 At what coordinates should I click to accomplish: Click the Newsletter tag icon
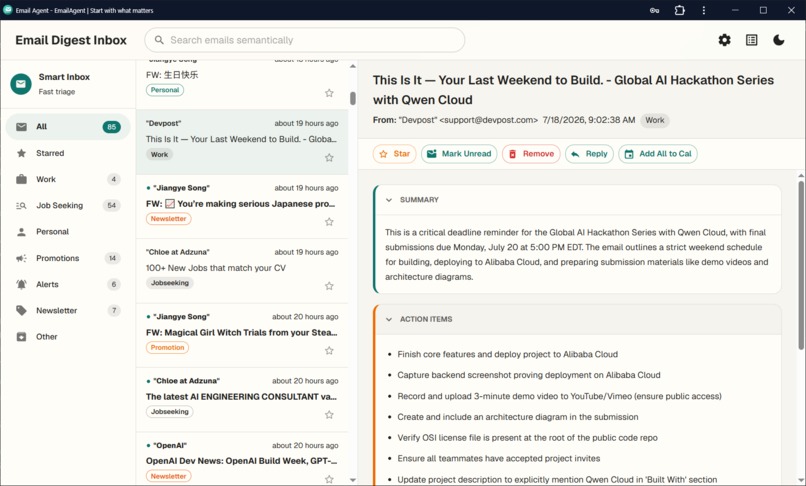[x=21, y=310]
